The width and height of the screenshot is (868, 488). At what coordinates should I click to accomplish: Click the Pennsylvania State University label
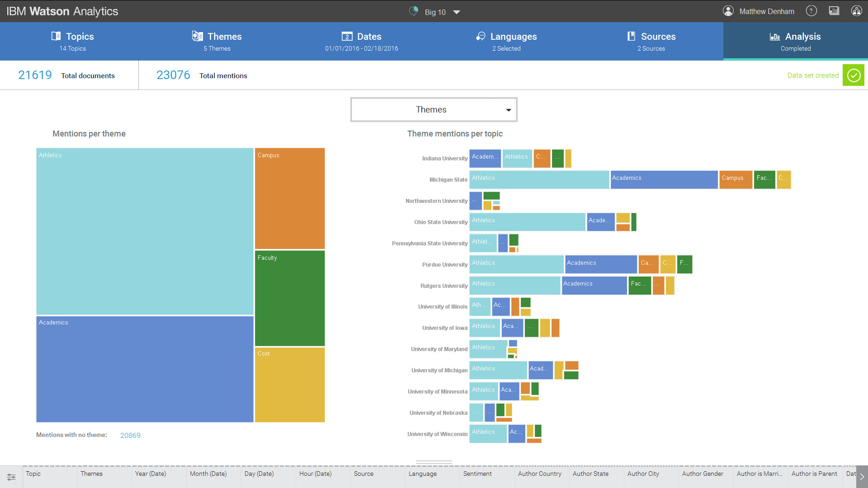429,244
